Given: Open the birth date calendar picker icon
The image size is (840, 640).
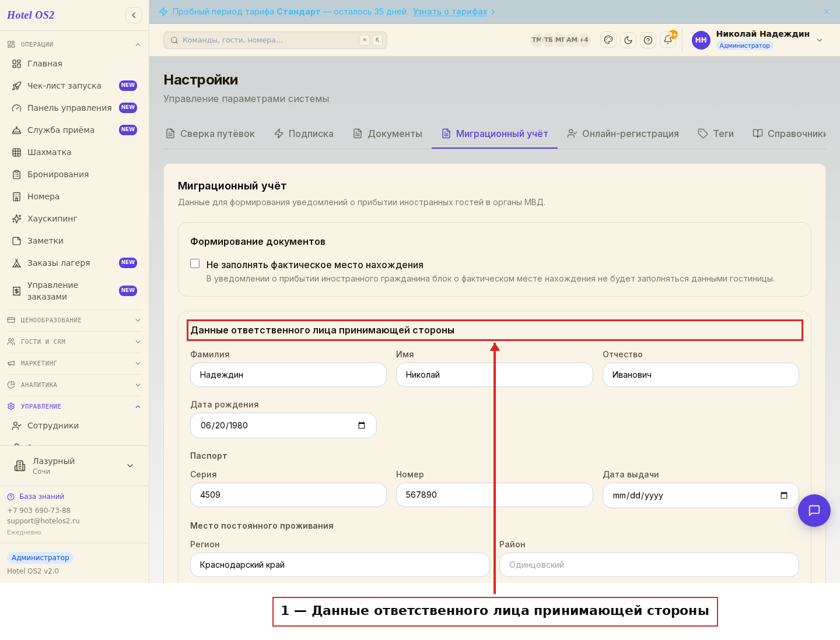Looking at the screenshot, I should pyautogui.click(x=362, y=426).
